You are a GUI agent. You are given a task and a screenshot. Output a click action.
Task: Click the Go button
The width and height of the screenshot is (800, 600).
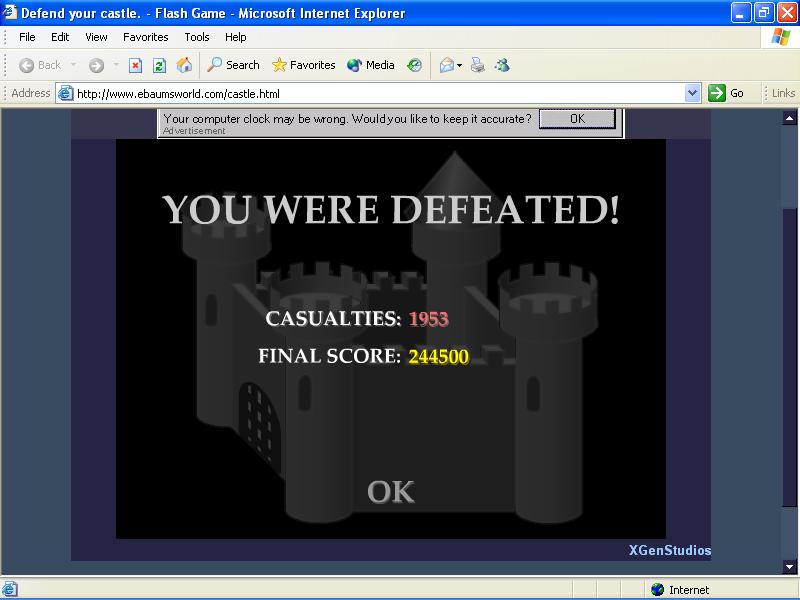point(726,93)
